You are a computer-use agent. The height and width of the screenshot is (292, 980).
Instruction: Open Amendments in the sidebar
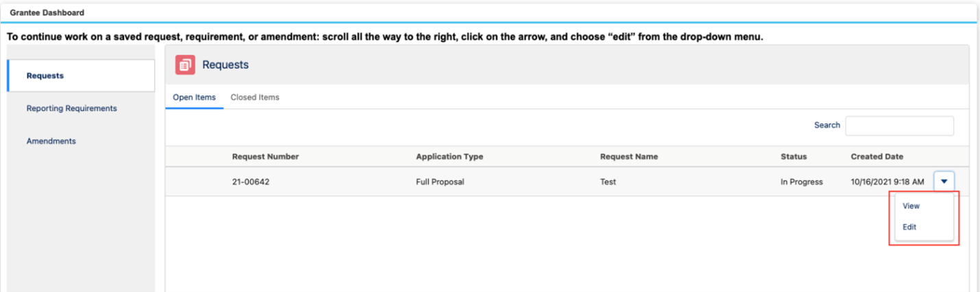pos(51,141)
